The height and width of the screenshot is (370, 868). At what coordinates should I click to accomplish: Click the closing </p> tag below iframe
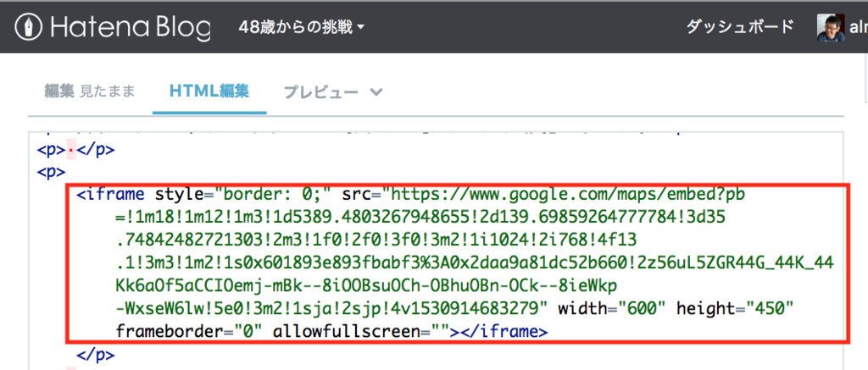tap(96, 355)
